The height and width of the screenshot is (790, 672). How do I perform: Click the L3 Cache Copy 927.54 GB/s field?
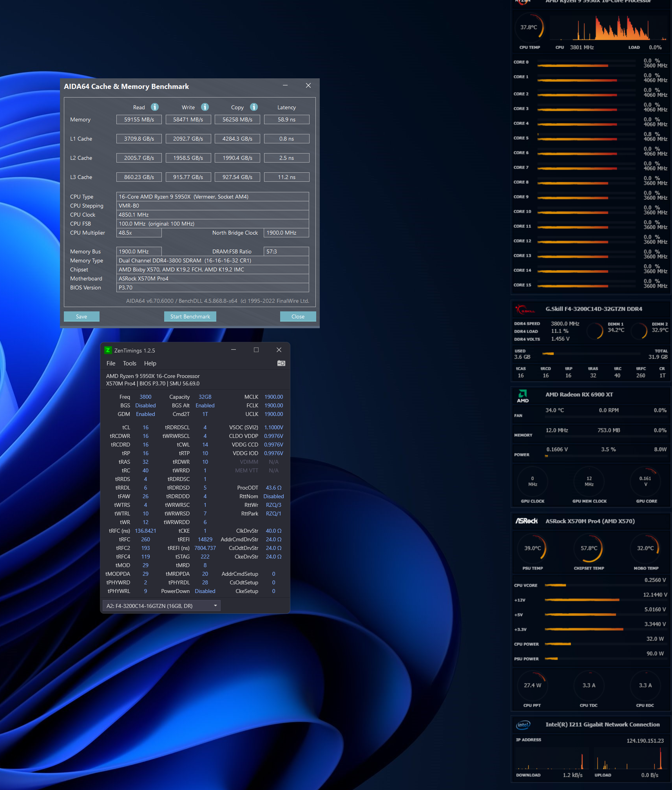click(237, 177)
